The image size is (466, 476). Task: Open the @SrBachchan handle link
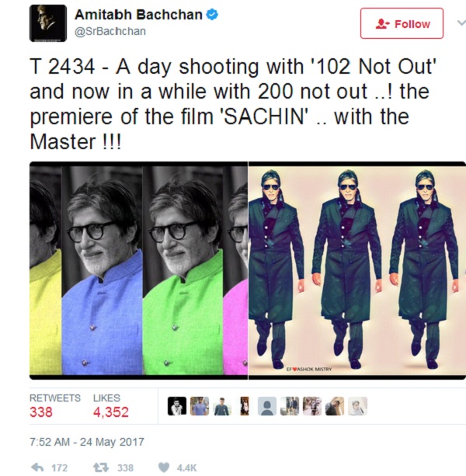pos(110,31)
